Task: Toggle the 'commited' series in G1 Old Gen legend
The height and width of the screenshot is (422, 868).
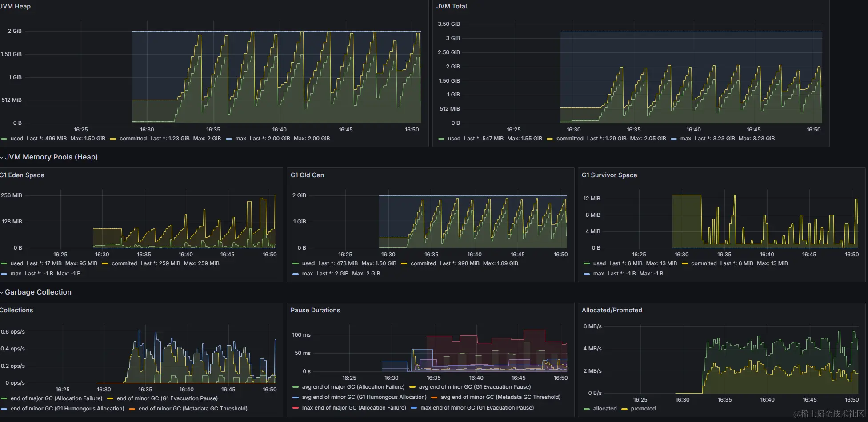Action: coord(423,263)
